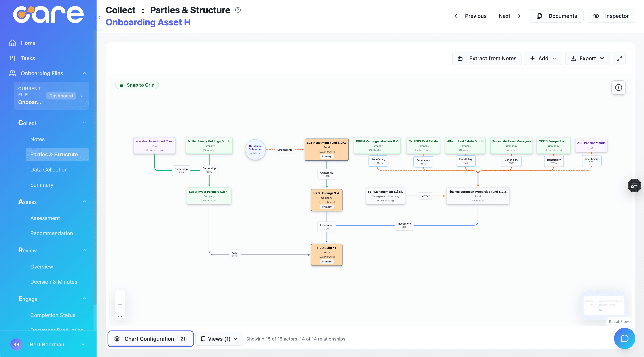The width and height of the screenshot is (644, 357).
Task: Zoom out of the chart canvas
Action: coord(120,305)
